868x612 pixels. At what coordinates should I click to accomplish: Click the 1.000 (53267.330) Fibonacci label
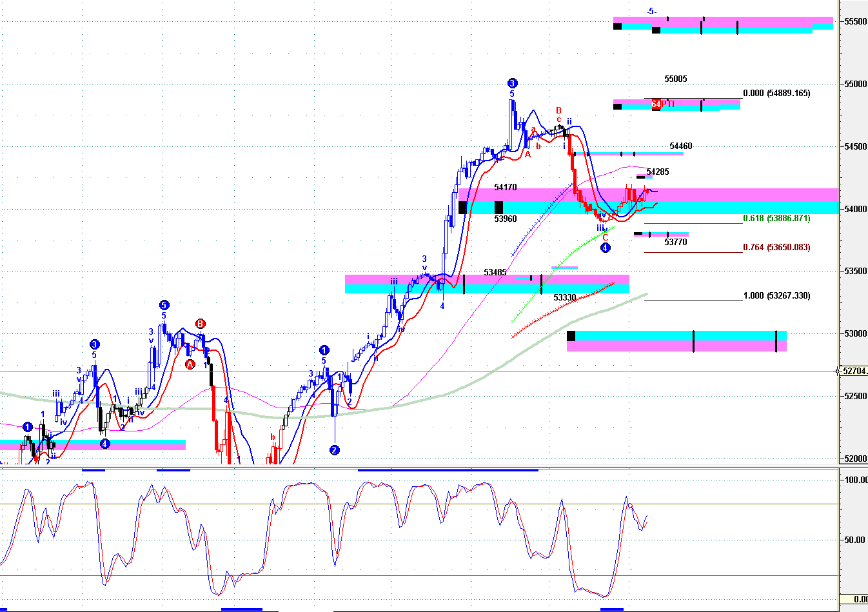[776, 295]
